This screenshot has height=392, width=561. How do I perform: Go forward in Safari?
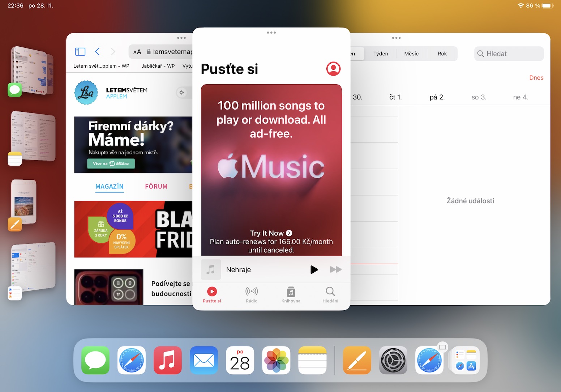(x=113, y=52)
